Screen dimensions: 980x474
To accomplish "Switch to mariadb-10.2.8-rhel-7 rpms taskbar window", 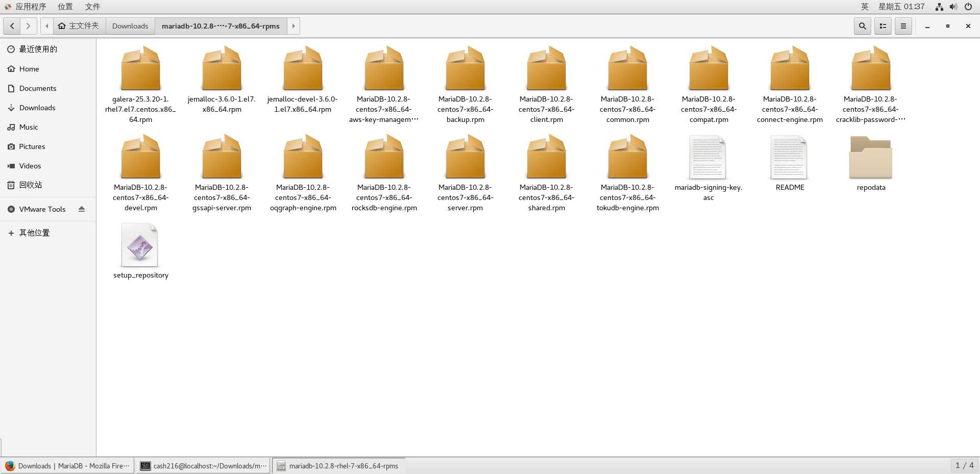I will (x=339, y=466).
